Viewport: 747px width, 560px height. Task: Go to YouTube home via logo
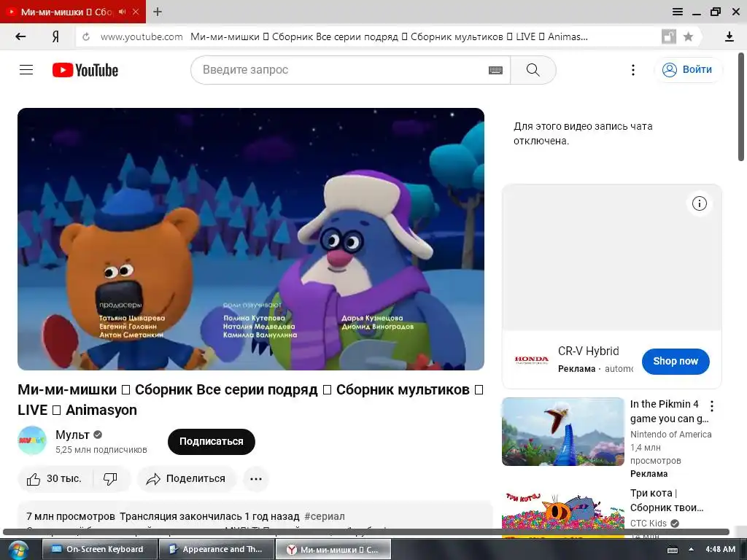pos(85,70)
